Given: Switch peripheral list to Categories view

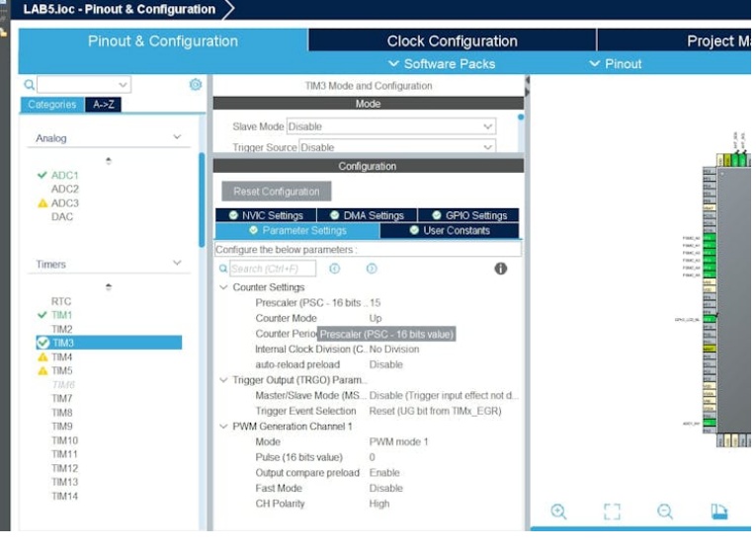Looking at the screenshot, I should [x=51, y=105].
